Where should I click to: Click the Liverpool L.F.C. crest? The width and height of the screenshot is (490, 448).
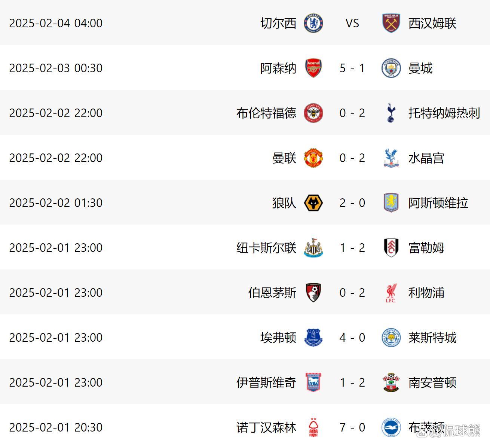(x=391, y=292)
